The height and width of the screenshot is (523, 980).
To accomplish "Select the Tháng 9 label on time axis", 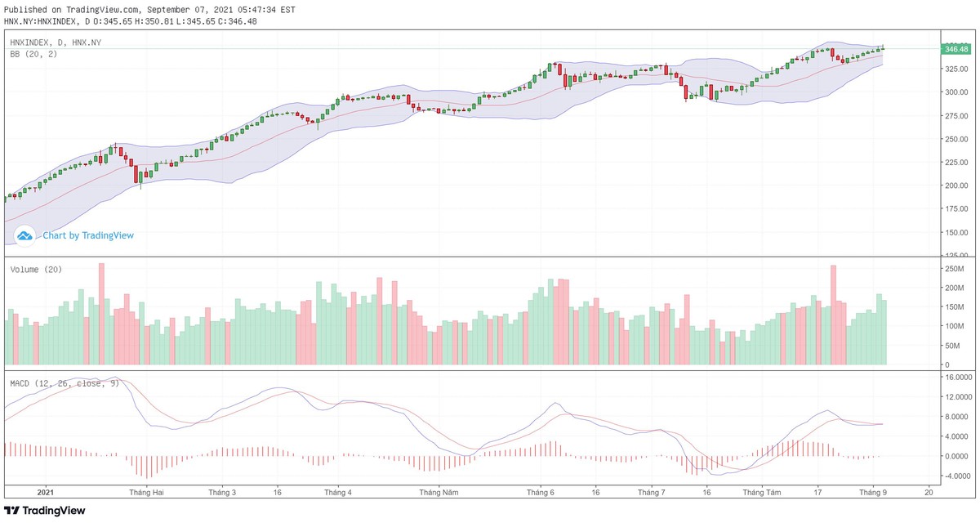I will pyautogui.click(x=874, y=493).
